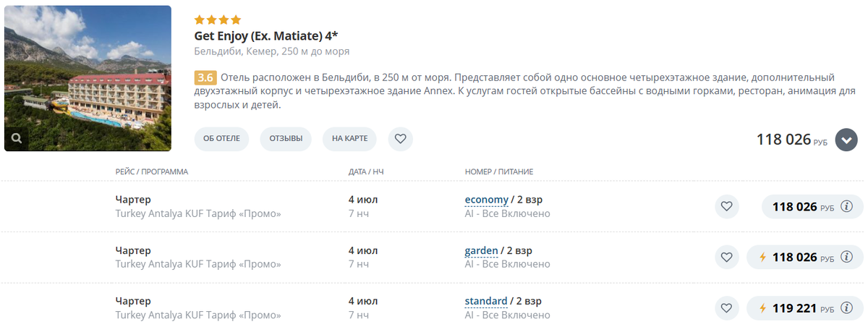Open info icon for economy price

[x=847, y=207]
